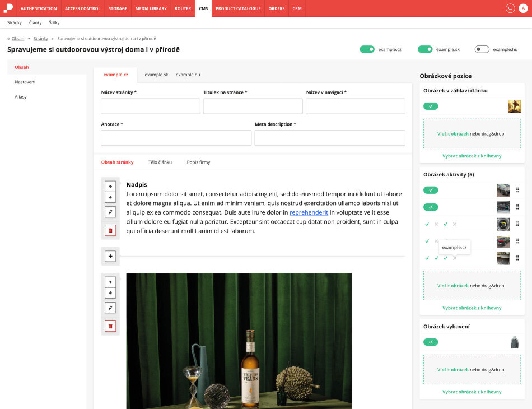Switch to example.sk language tab
Viewport: 532px width, 409px height.
[156, 75]
